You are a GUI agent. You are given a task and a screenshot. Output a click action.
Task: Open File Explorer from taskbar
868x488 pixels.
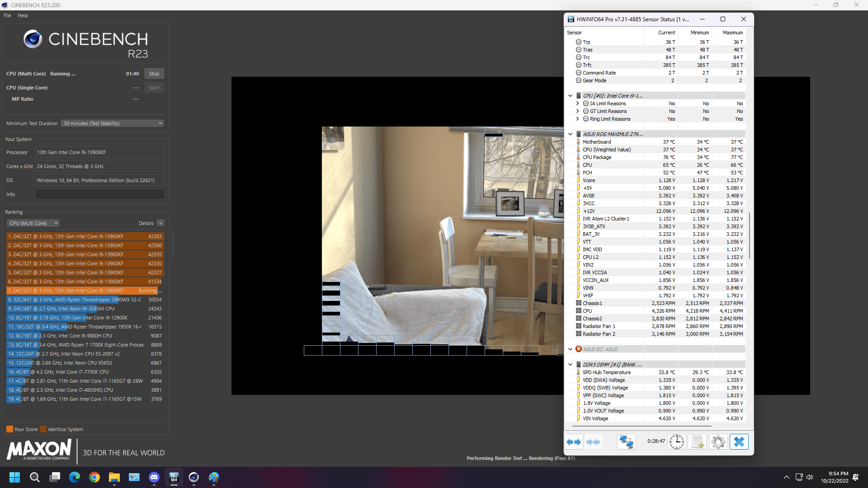[114, 477]
